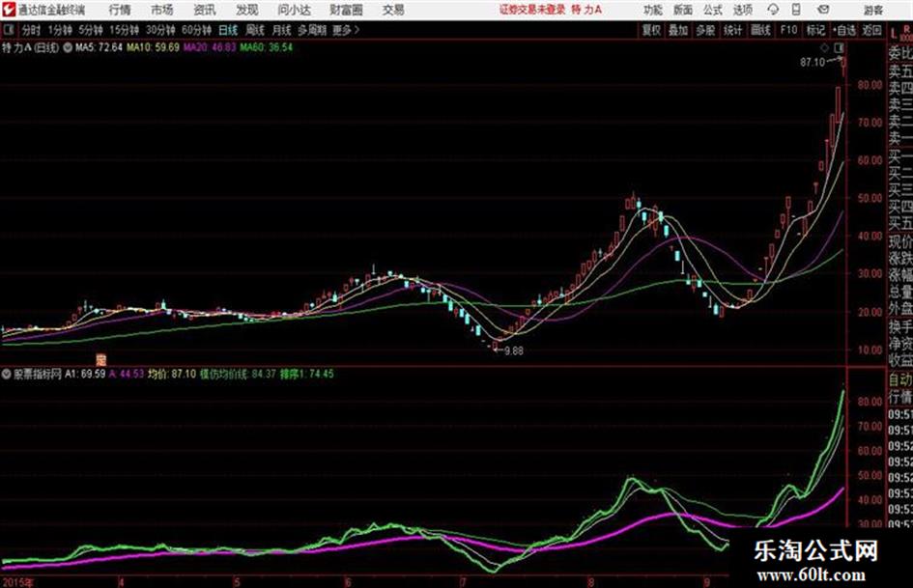Open the mail message icon

[x=823, y=10]
